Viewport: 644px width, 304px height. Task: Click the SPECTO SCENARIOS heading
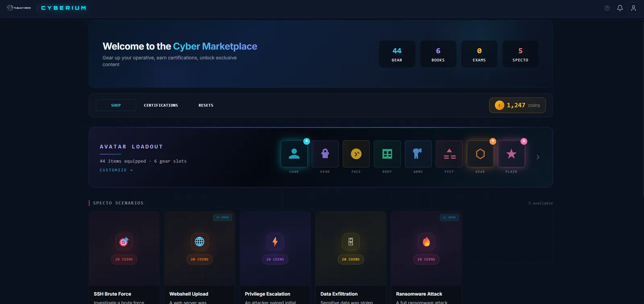(x=118, y=203)
